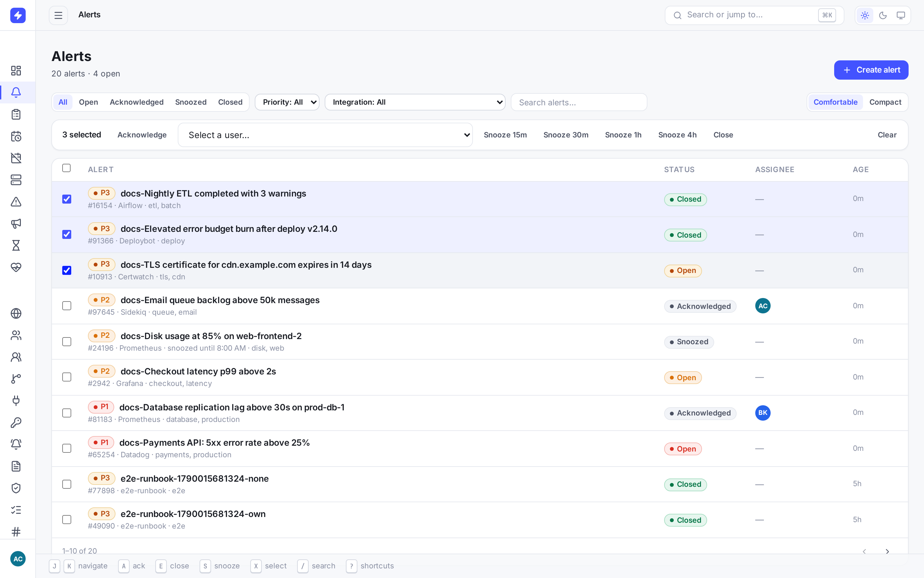Check the Payments API 5xx checkbox
This screenshot has width=924, height=578.
(66, 448)
